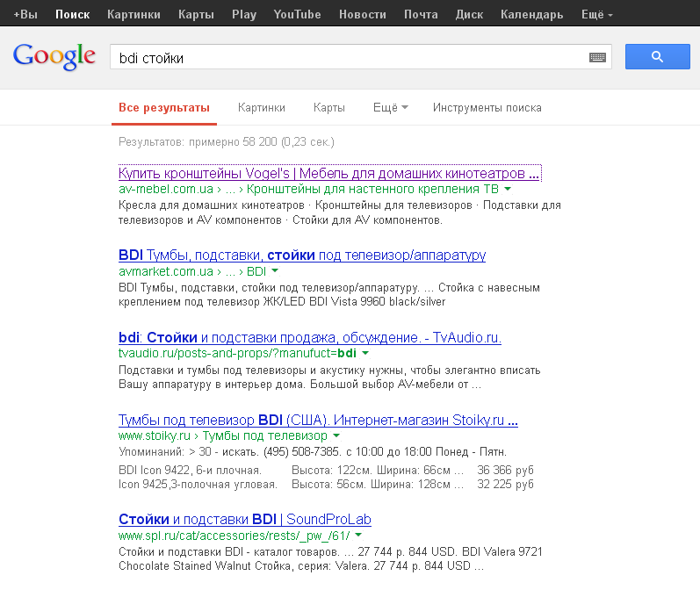
Task: Open 'BDI Тумбы, подставки, стойки' result link
Action: tap(302, 255)
